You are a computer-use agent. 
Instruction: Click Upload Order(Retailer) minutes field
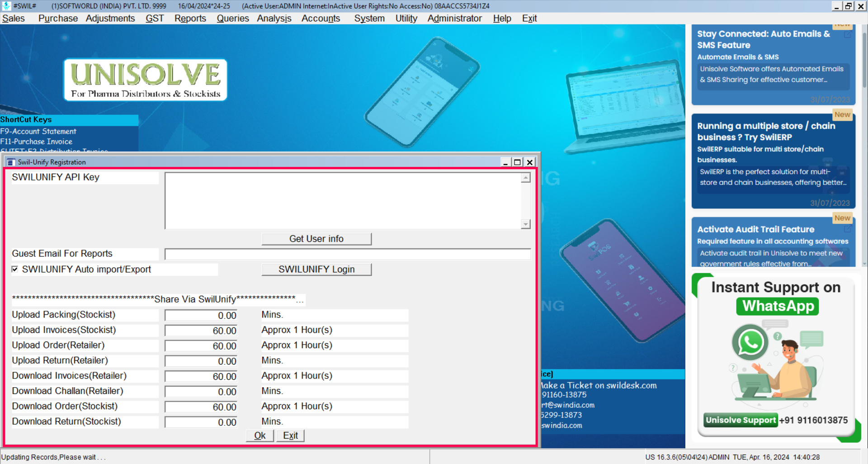[x=201, y=346]
